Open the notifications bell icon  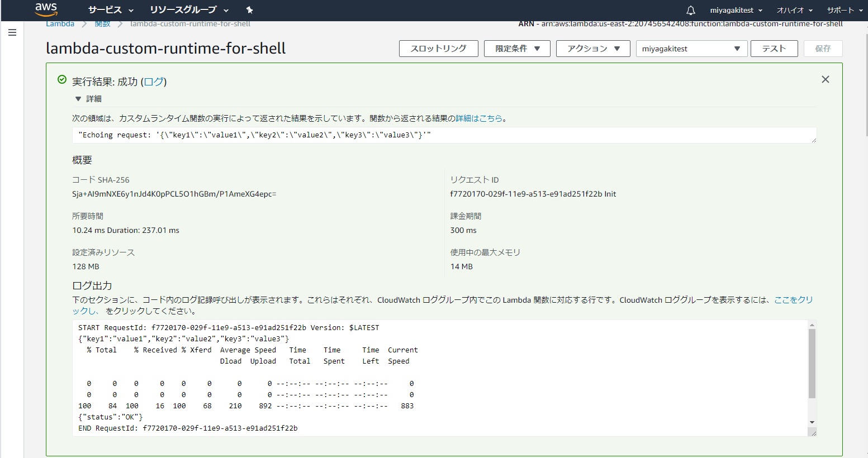[691, 10]
